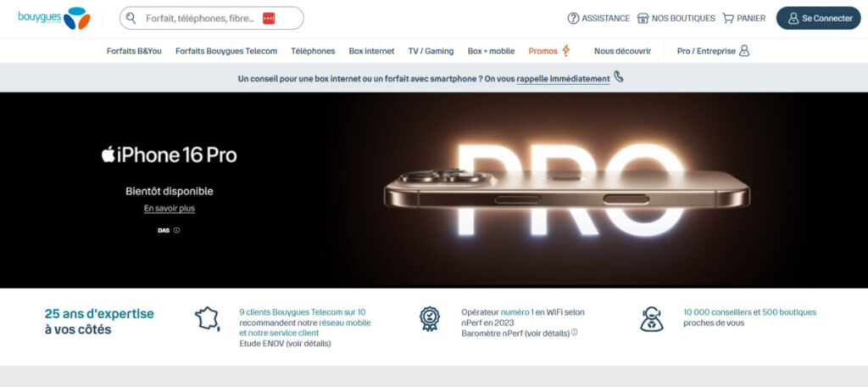Click the DAS label in banner
Image resolution: width=868 pixels, height=387 pixels.
[164, 231]
